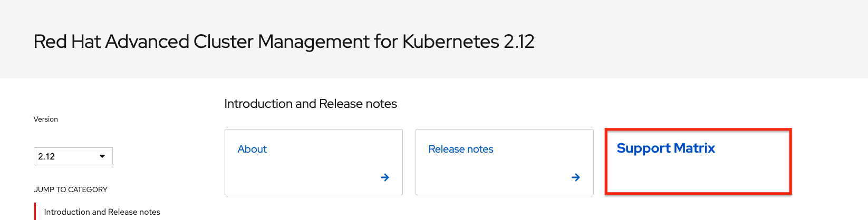
Task: Click the JUMP TO CATEGORY label
Action: 70,189
